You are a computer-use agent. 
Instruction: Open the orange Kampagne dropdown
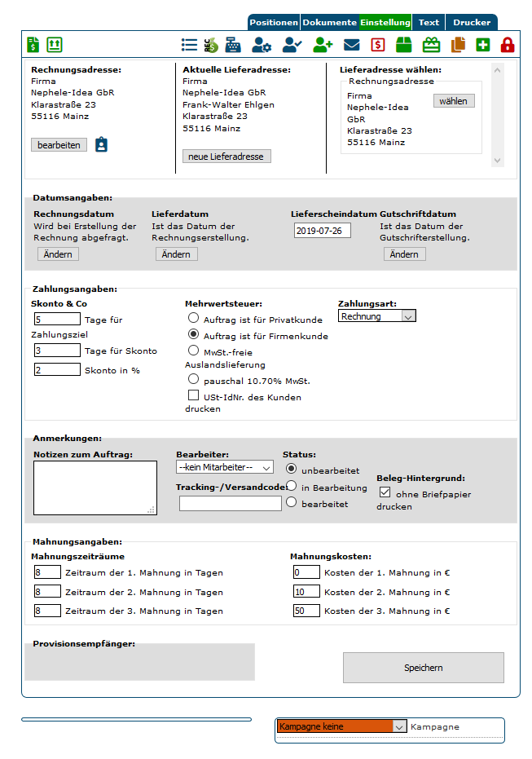point(341,726)
